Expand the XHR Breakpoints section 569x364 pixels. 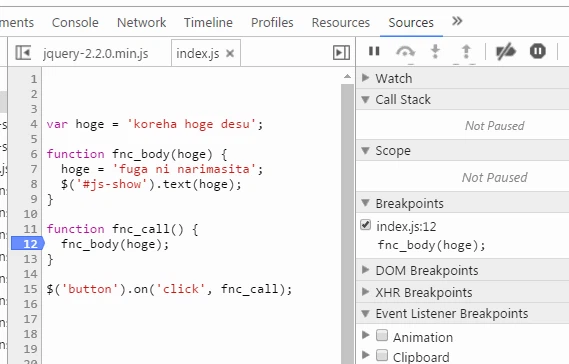[x=365, y=291]
